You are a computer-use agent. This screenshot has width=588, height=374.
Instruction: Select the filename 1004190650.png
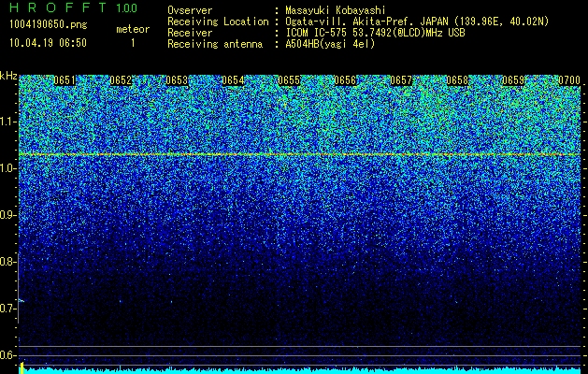48,25
